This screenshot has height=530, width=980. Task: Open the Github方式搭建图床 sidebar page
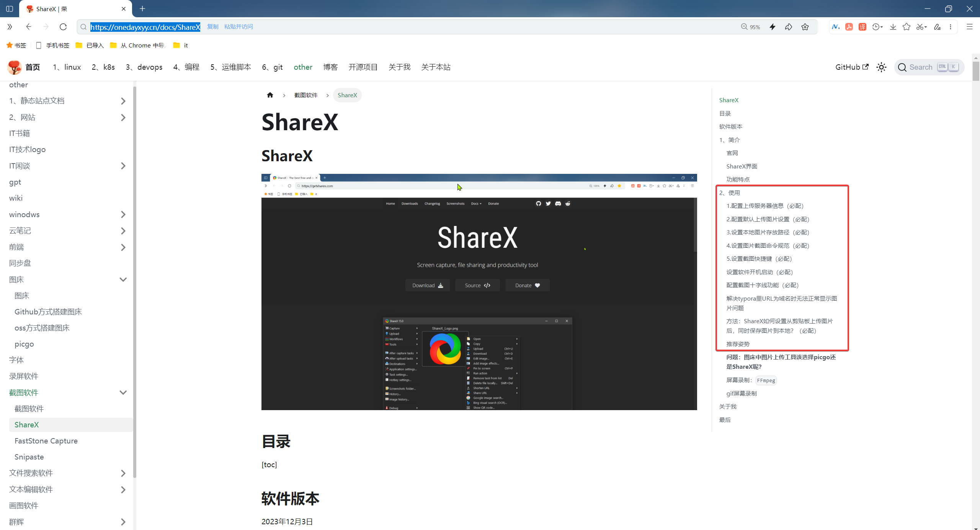48,312
